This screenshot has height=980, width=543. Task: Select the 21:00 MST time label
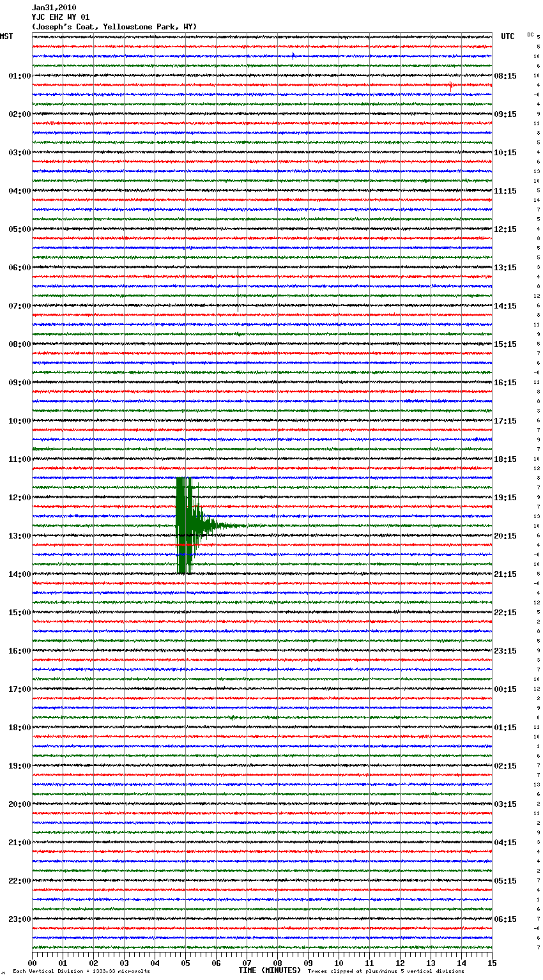click(x=20, y=843)
